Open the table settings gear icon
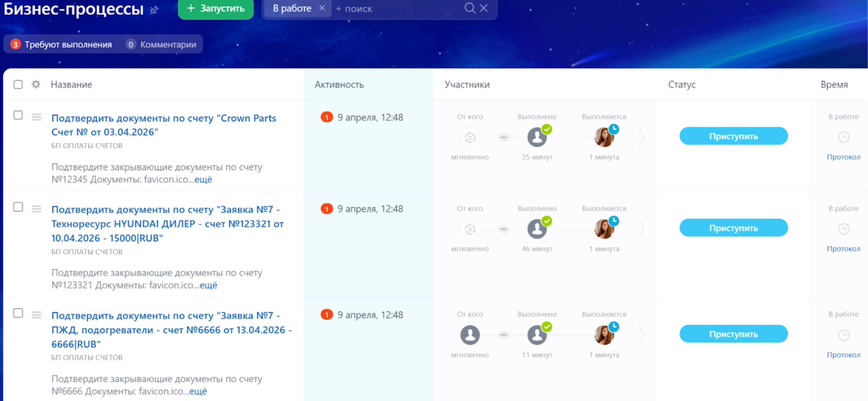The height and width of the screenshot is (401, 868). point(36,84)
